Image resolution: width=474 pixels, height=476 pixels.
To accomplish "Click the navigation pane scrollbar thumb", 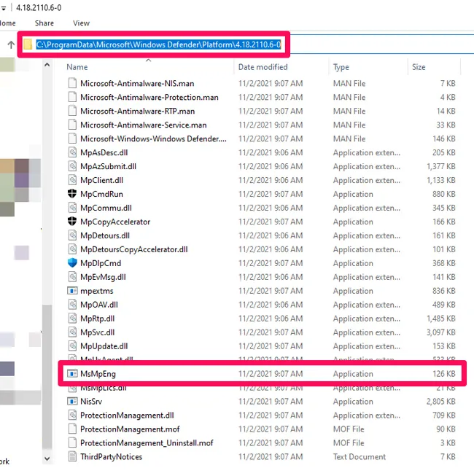I will (47, 376).
